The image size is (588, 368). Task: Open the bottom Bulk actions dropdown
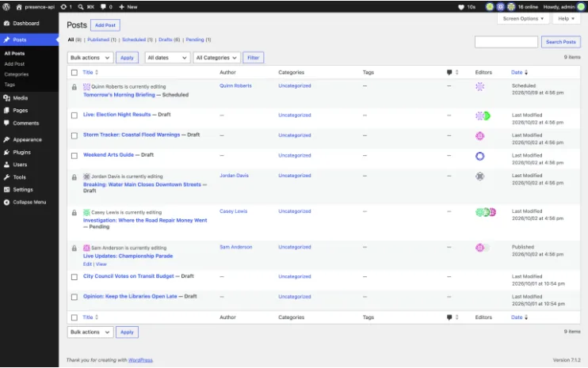pyautogui.click(x=90, y=332)
